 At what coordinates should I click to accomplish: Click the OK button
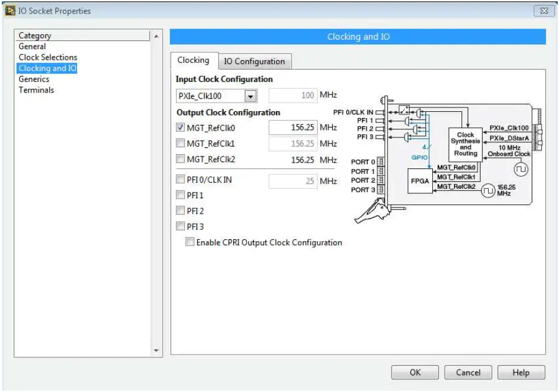click(x=415, y=372)
